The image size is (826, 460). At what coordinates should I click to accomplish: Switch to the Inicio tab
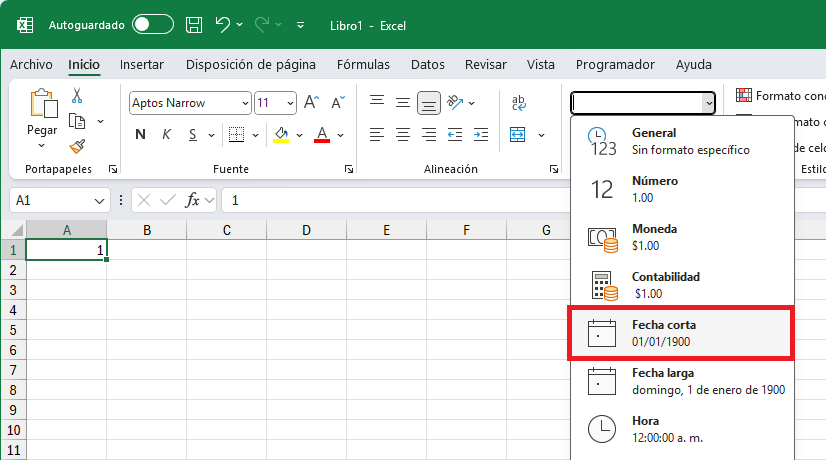(84, 64)
